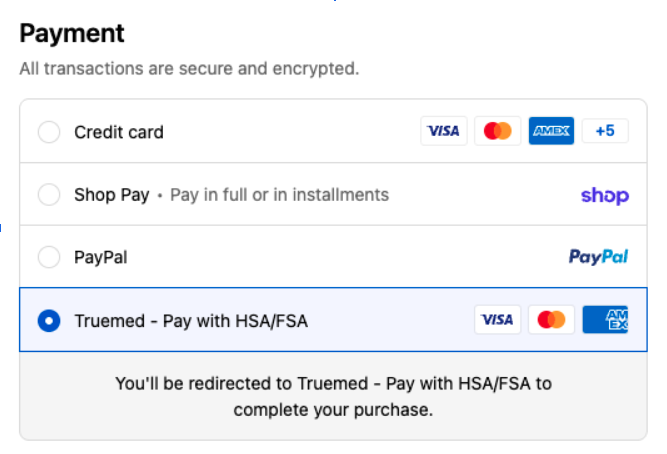The image size is (667, 454).
Task: Select the Credit card radio button
Action: pyautogui.click(x=48, y=132)
